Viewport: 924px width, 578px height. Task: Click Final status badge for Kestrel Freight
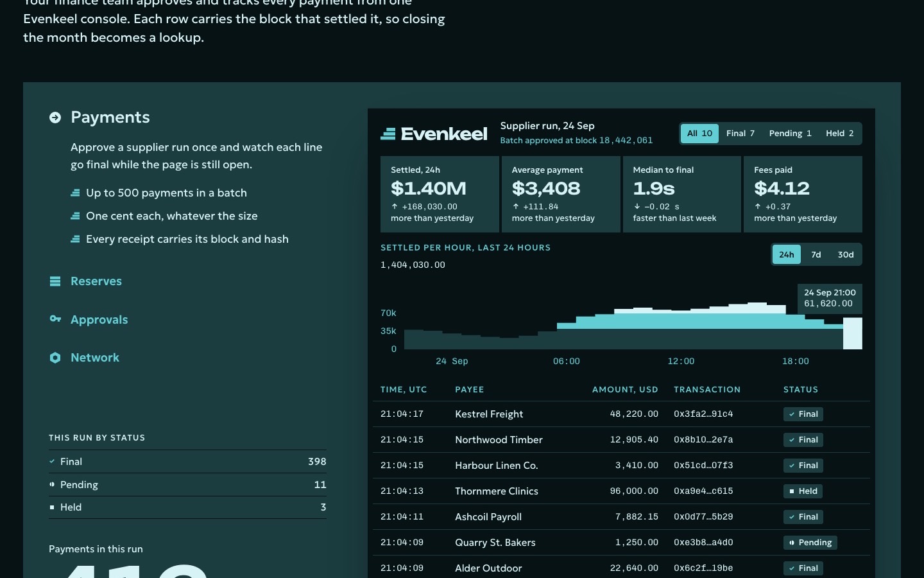[x=803, y=414]
